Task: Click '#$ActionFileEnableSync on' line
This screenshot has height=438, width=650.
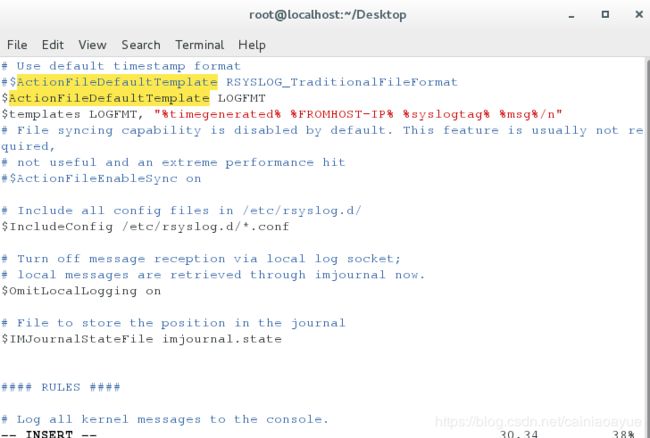Action: (x=101, y=179)
